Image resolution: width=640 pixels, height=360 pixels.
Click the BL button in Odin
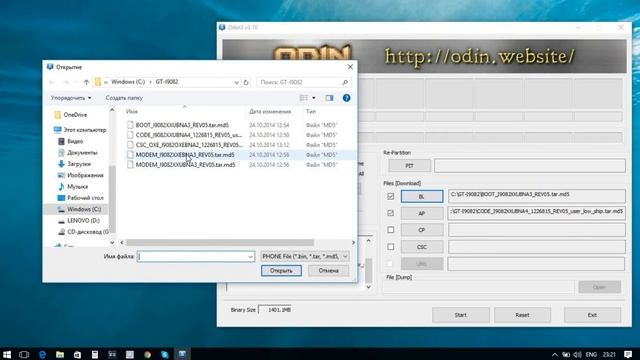(422, 196)
